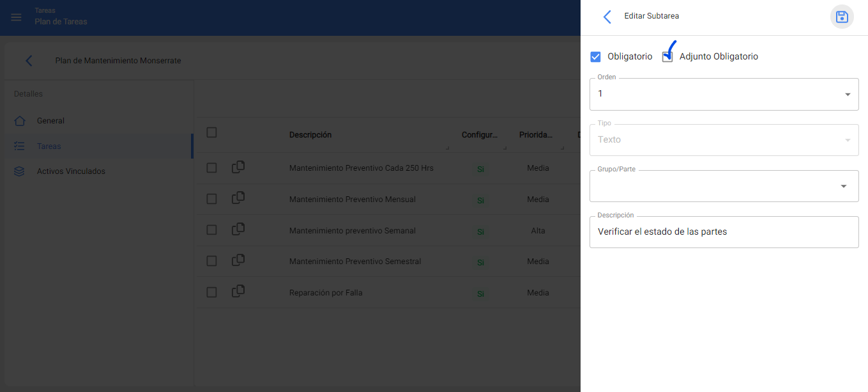Open the Tipo dropdown showing Texto

pyautogui.click(x=724, y=140)
